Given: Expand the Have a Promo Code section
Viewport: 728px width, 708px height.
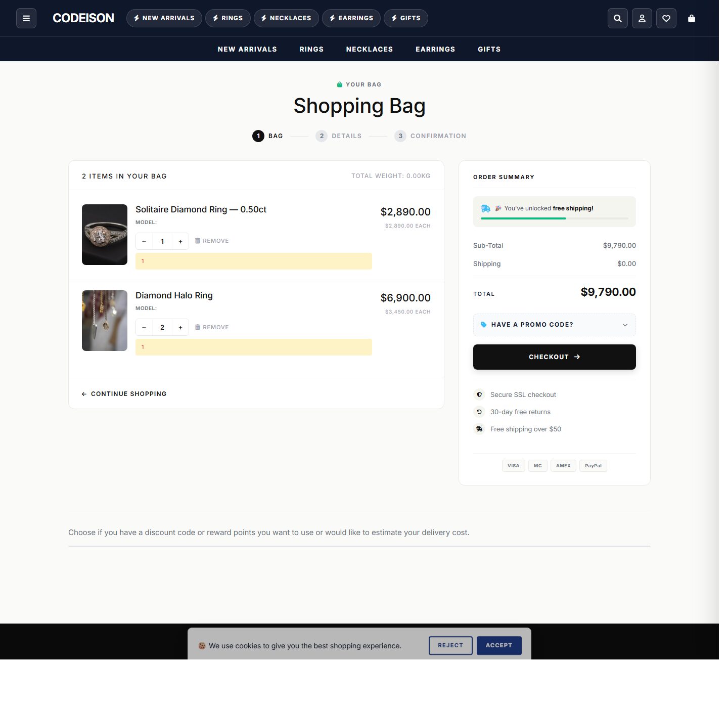Looking at the screenshot, I should point(555,325).
